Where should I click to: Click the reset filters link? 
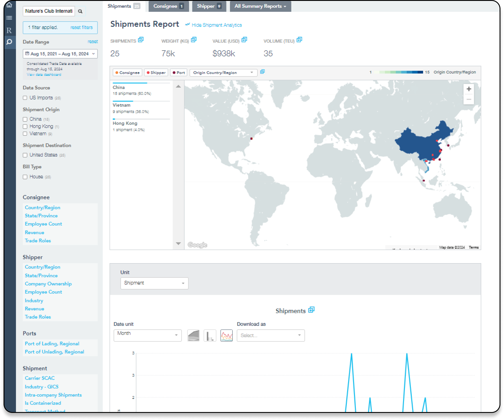click(x=81, y=27)
